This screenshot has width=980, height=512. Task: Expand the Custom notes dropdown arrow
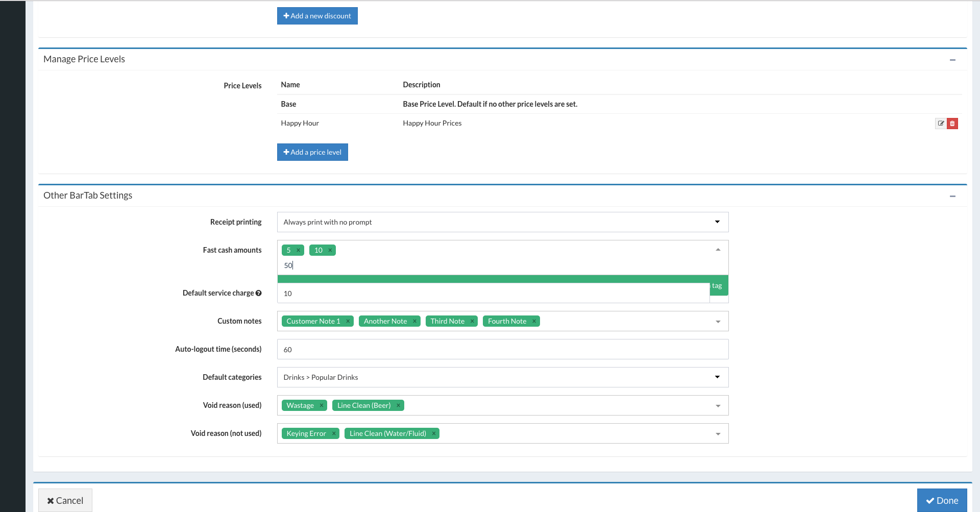tap(718, 322)
